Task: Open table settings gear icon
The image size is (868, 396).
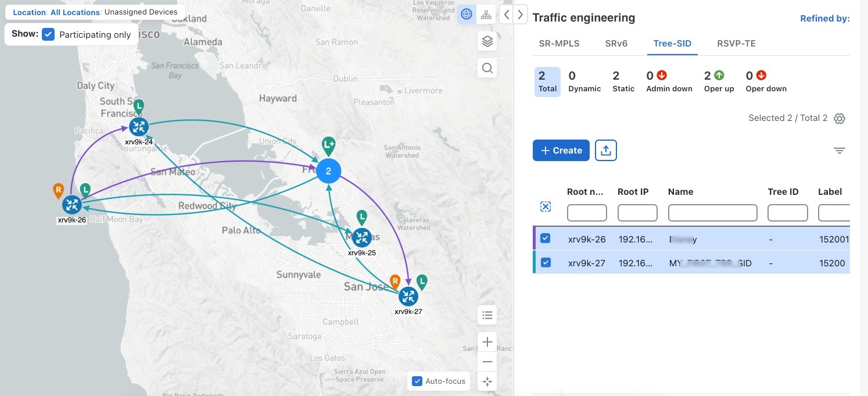Action: [x=839, y=119]
